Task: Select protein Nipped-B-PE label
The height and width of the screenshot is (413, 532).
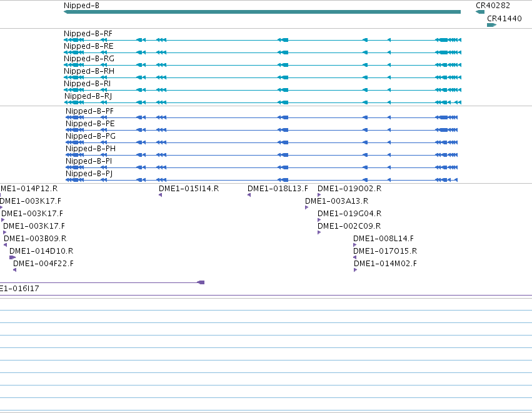Action: point(90,124)
